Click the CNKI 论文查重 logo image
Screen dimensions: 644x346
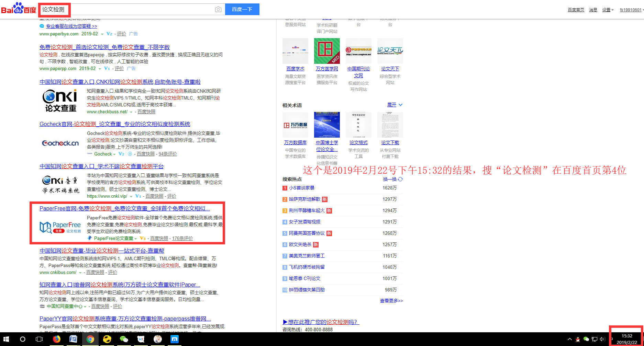[x=60, y=101]
